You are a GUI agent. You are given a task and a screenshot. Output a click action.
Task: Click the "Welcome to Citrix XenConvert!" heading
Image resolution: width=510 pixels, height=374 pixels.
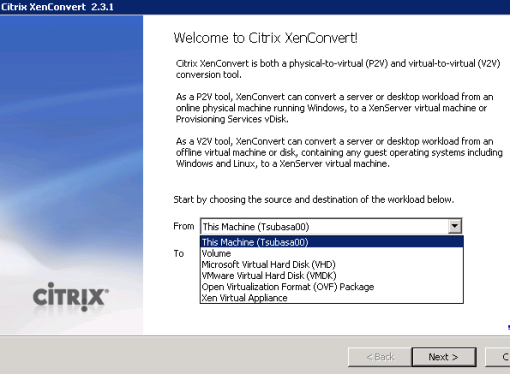click(x=265, y=38)
